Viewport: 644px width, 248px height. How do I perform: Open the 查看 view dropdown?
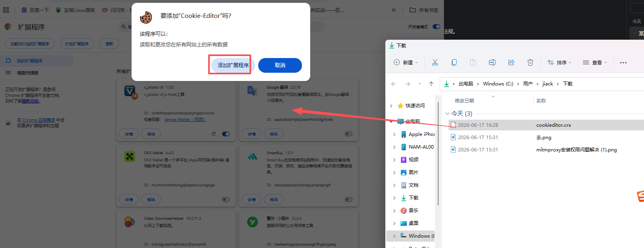click(x=595, y=62)
